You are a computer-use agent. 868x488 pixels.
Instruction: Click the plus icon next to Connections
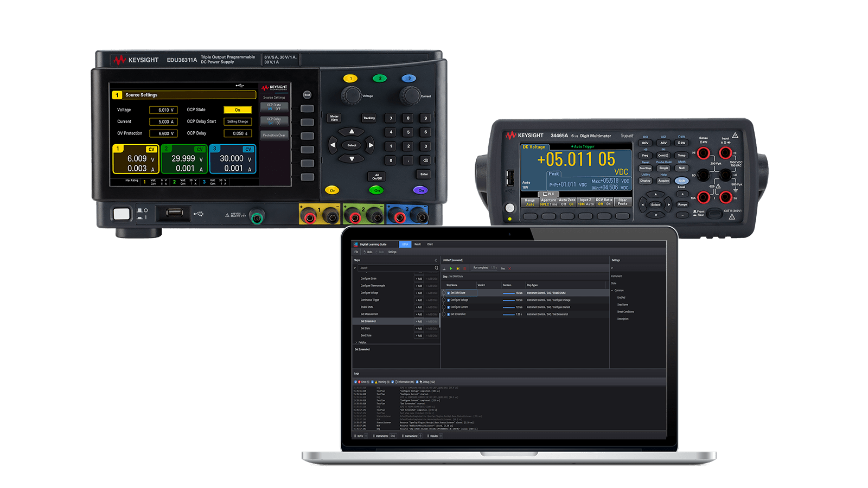point(420,436)
